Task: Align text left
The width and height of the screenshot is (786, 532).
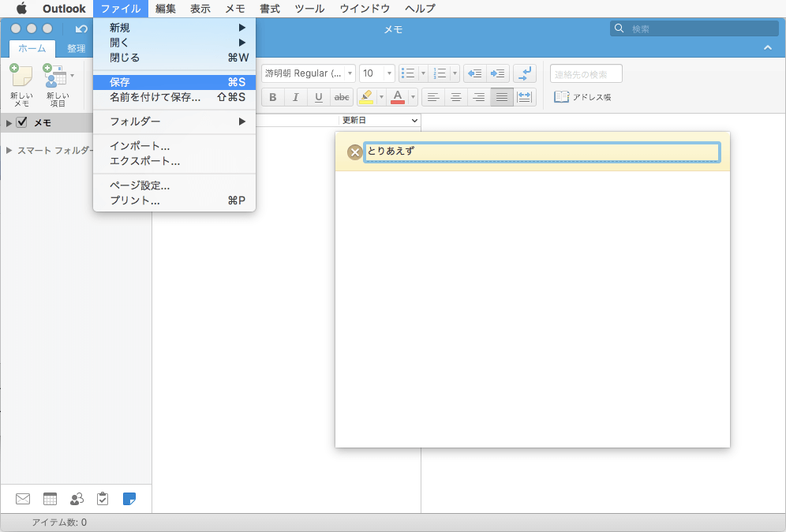Action: click(x=433, y=97)
